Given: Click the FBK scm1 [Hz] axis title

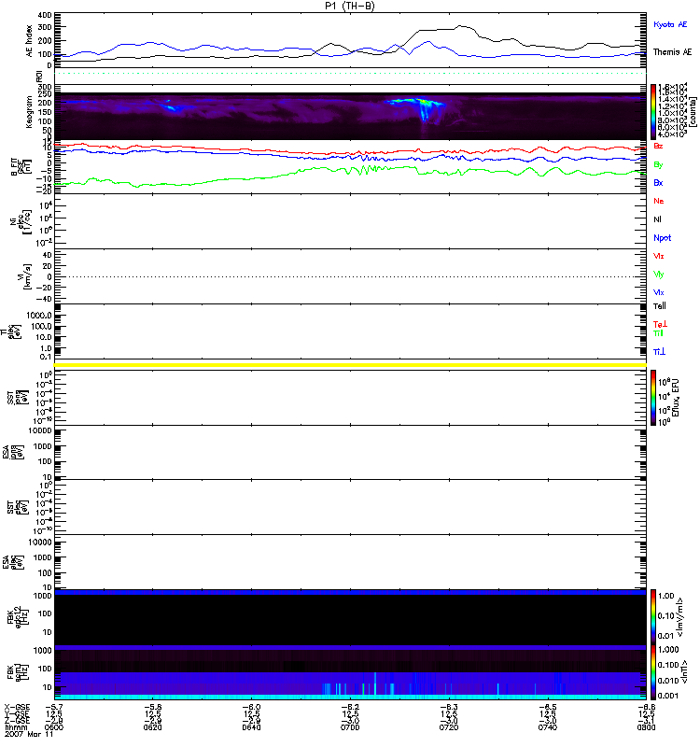Looking at the screenshot, I should click(x=18, y=671).
